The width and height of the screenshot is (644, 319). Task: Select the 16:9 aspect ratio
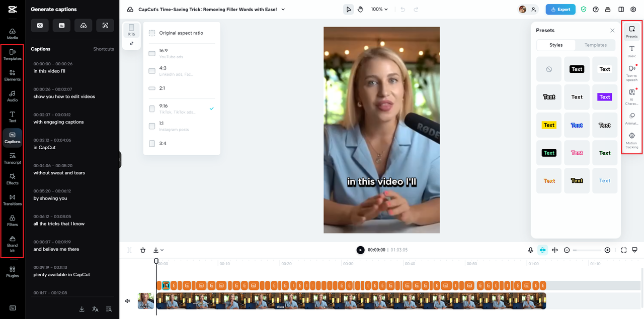click(x=182, y=53)
